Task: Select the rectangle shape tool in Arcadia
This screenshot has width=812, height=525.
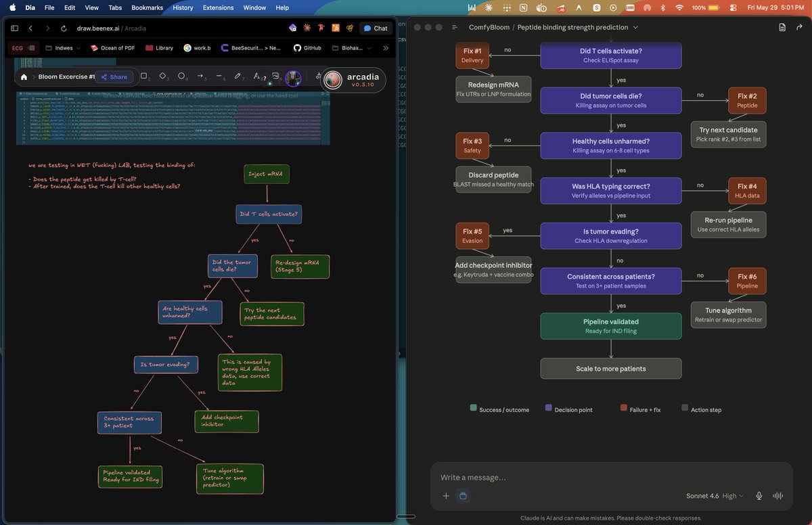Action: [x=143, y=76]
